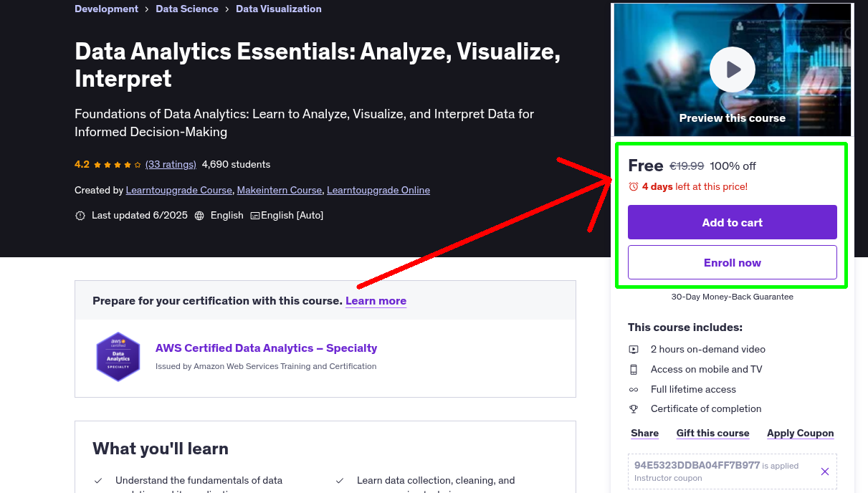Viewport: 868px width, 493px height.
Task: Click the Share button
Action: (x=644, y=434)
